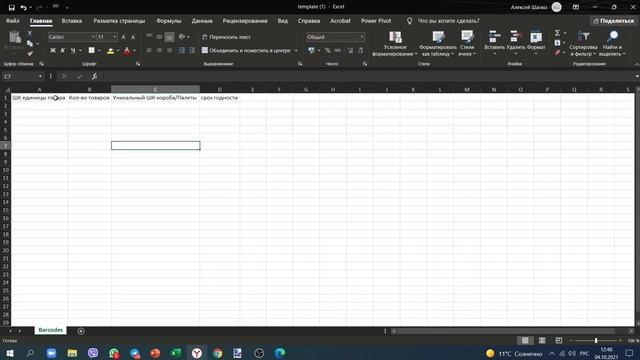640x360 pixels.
Task: Click the insert function fx button
Action: tap(94, 76)
